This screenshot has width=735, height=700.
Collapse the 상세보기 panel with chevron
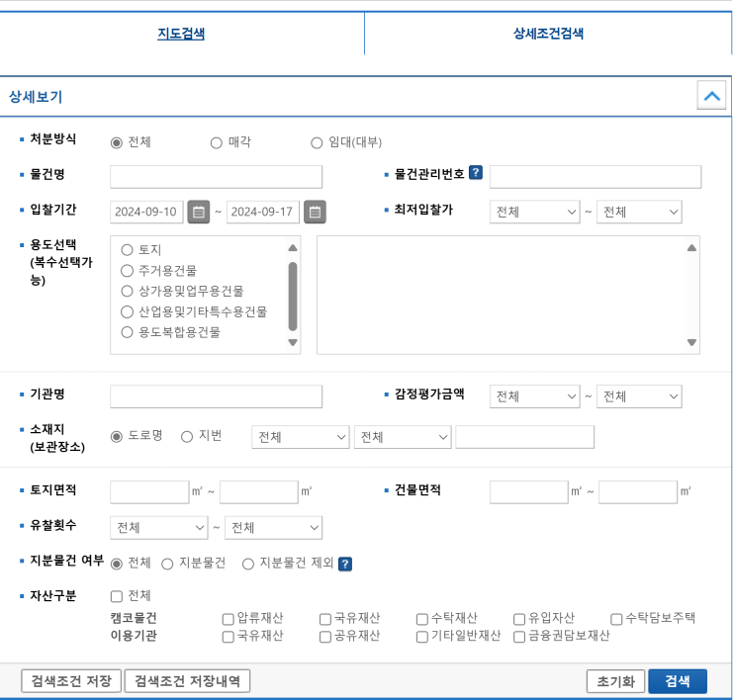(711, 96)
